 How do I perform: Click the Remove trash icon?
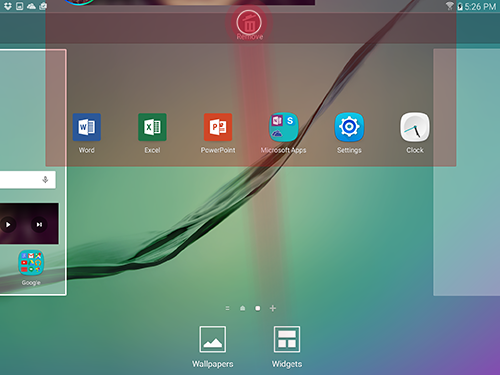249,23
